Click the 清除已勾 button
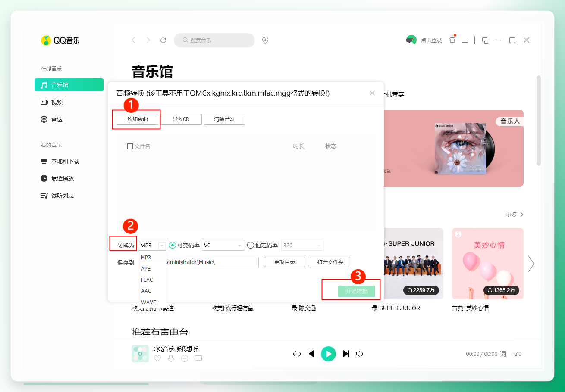 (x=224, y=119)
